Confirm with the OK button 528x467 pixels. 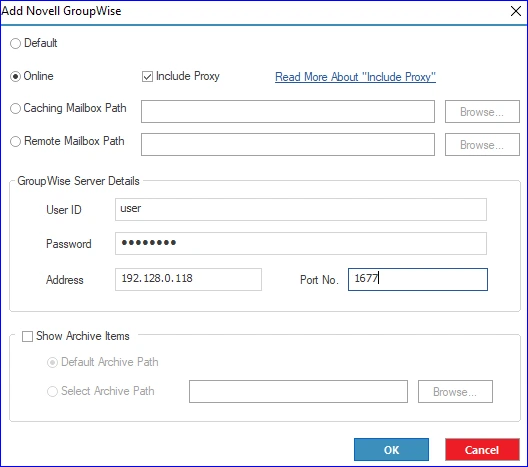click(x=391, y=449)
